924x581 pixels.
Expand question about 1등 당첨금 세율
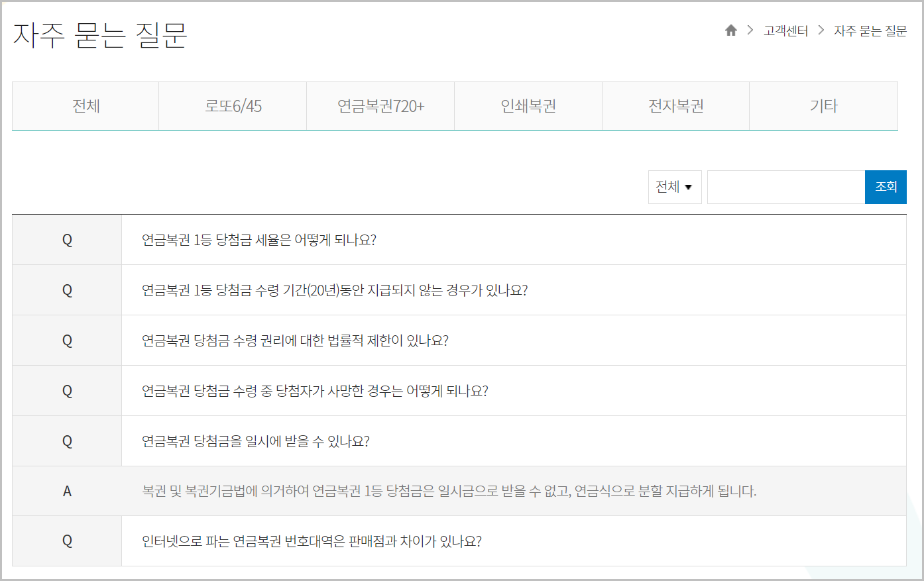tap(259, 240)
